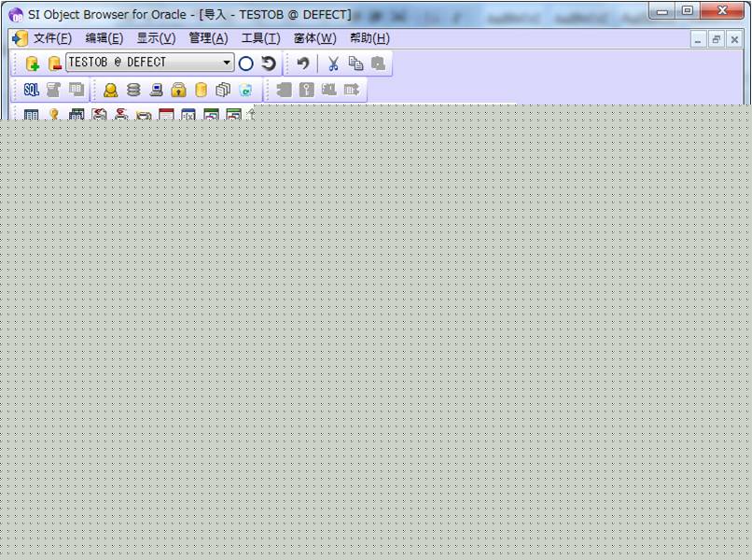The height and width of the screenshot is (560, 752).
Task: Open the 显示(V) menu
Action: tap(157, 38)
